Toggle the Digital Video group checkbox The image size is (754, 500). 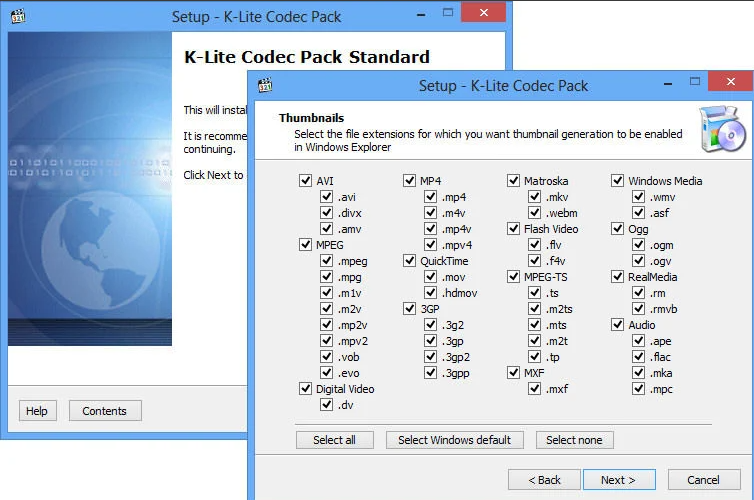point(305,388)
